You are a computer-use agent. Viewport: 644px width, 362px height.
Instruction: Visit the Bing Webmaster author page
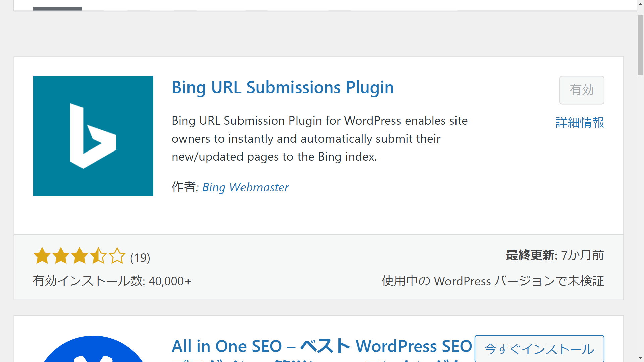point(245,187)
